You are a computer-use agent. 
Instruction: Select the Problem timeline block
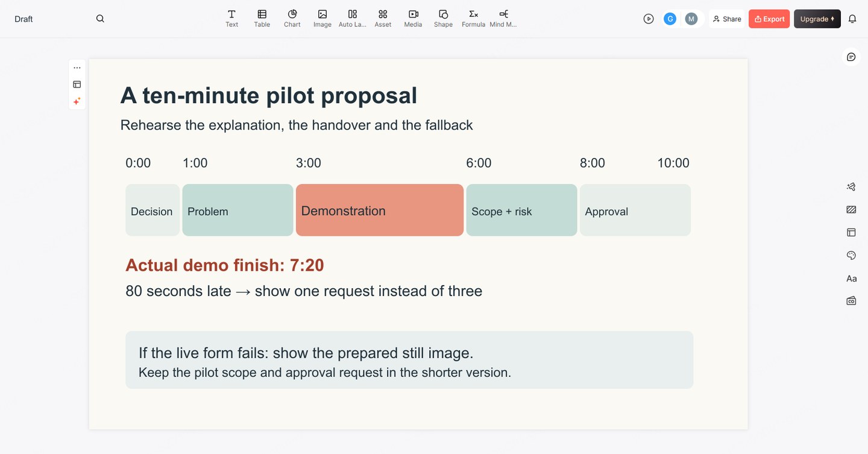[237, 210]
